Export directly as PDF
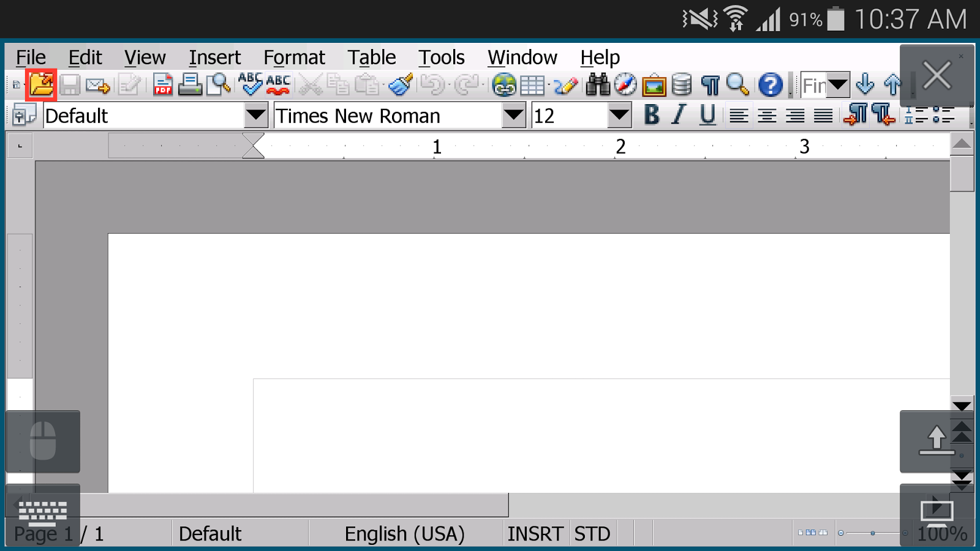Viewport: 980px width, 551px height. (x=162, y=84)
